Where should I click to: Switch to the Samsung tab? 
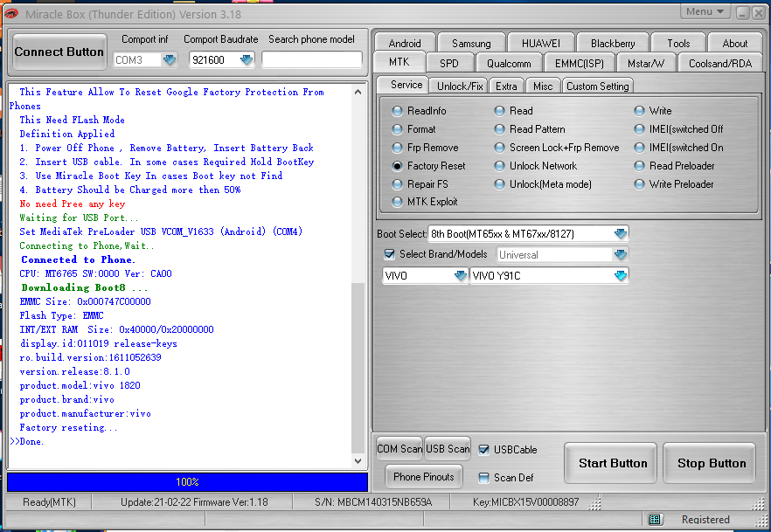click(471, 43)
